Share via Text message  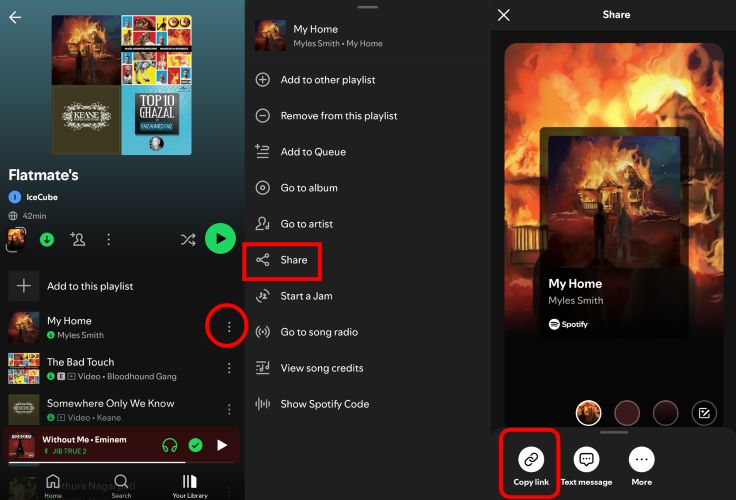(x=586, y=466)
